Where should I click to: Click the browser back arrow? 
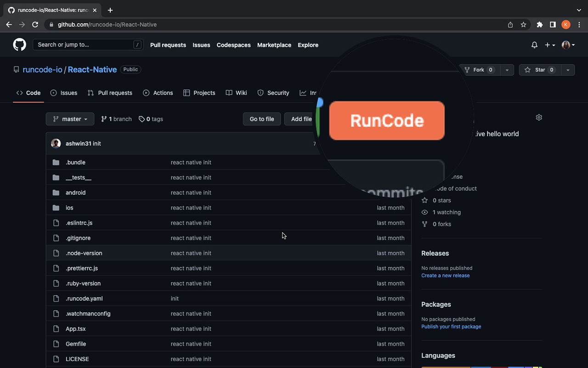pos(9,24)
